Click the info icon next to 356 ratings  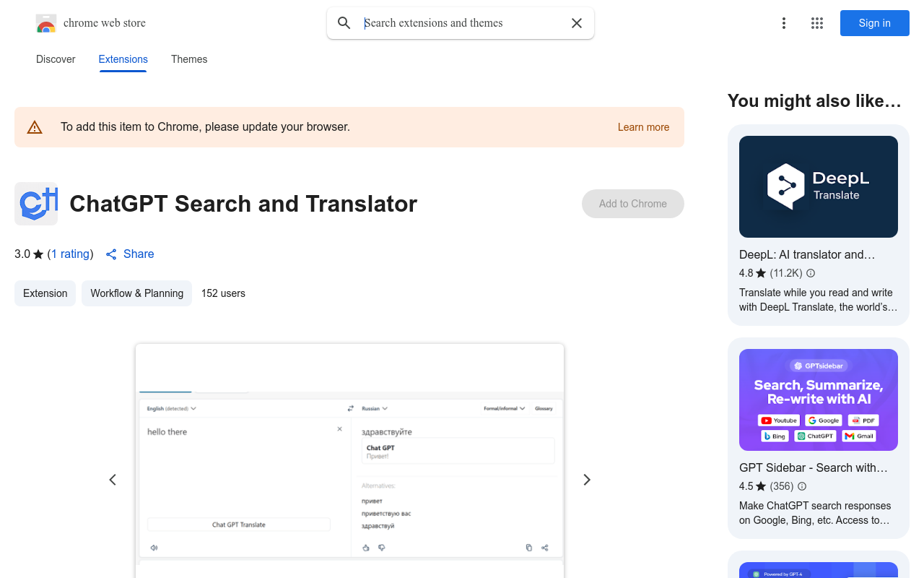click(x=802, y=486)
